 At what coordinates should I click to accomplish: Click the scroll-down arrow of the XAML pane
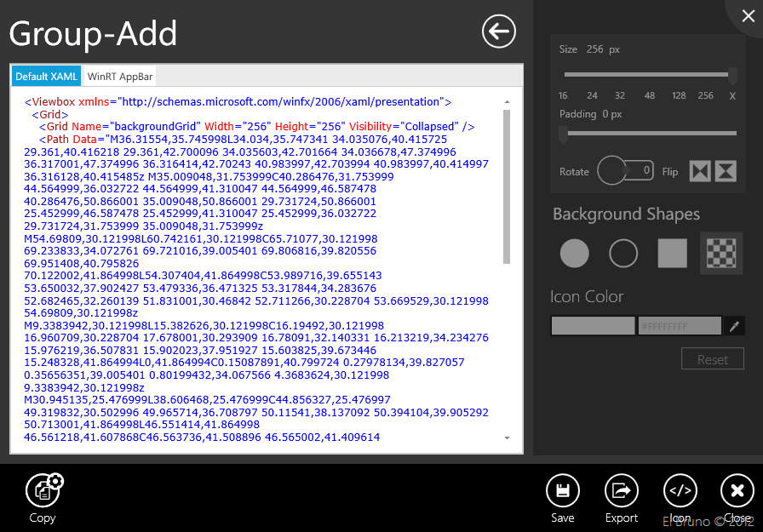tap(508, 438)
